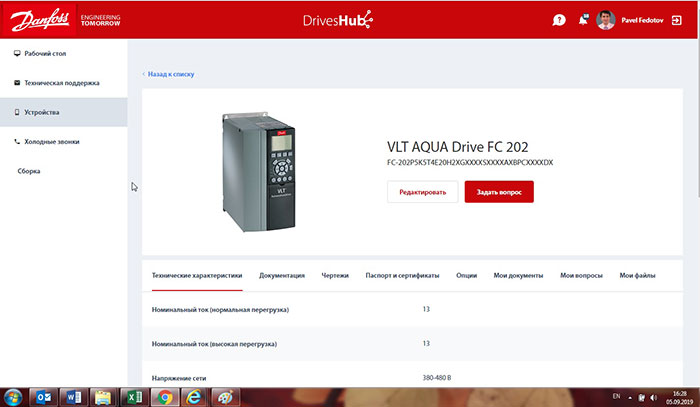Click the VLT AQUA Drive product image
The image size is (700, 407).
[x=259, y=172]
